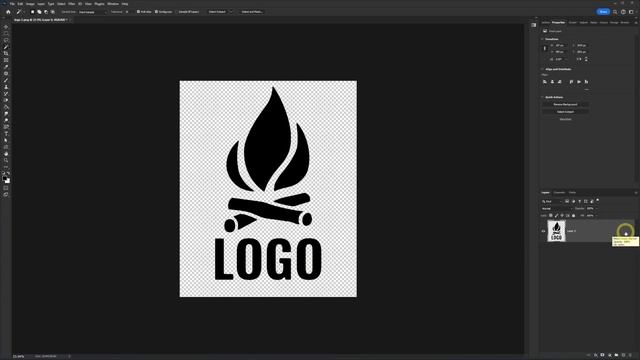Open the layer Kind filter dropdown

coord(552,201)
